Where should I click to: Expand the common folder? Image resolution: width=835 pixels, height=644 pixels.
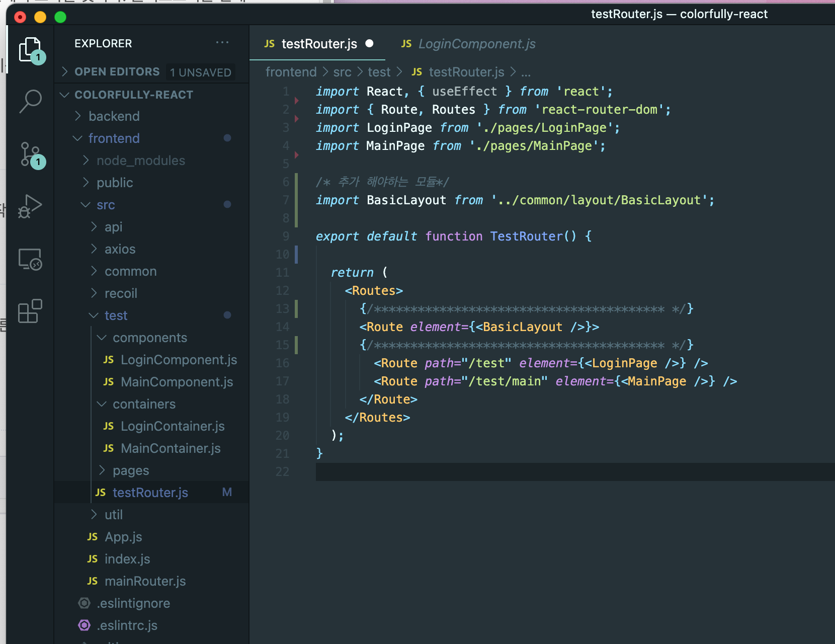(94, 271)
